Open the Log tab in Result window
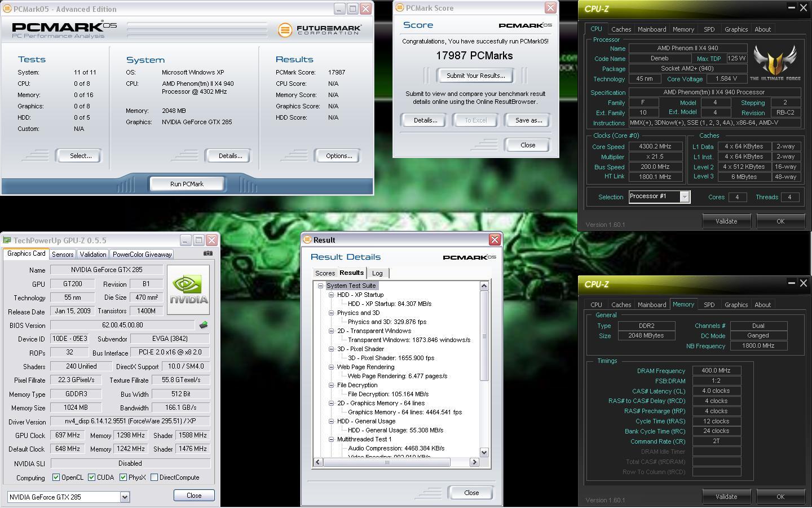Screen dimensions: 812x508 tap(377, 273)
